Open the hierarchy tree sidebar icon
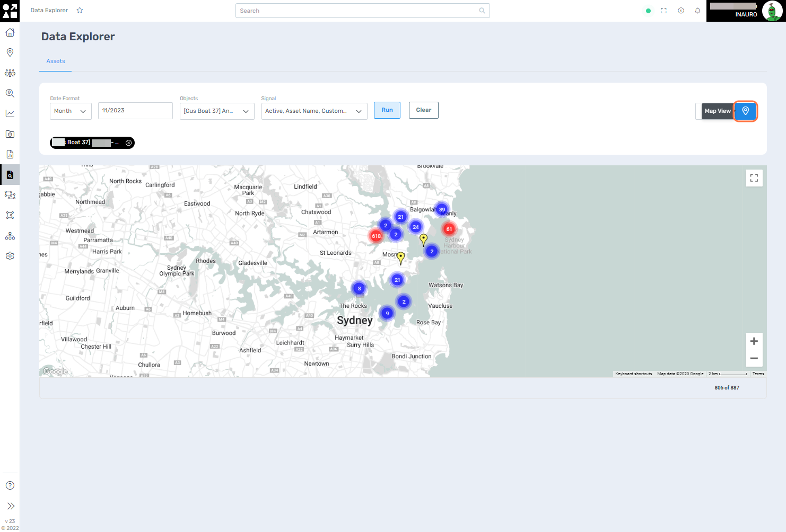Viewport: 786px width, 532px height. (10, 236)
